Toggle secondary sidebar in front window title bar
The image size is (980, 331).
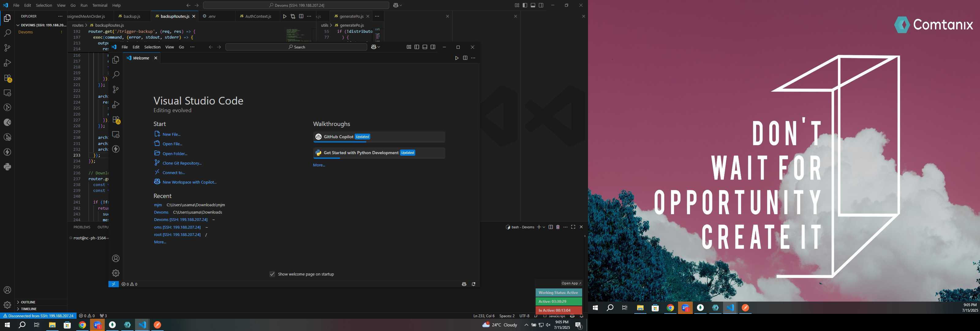pos(433,47)
